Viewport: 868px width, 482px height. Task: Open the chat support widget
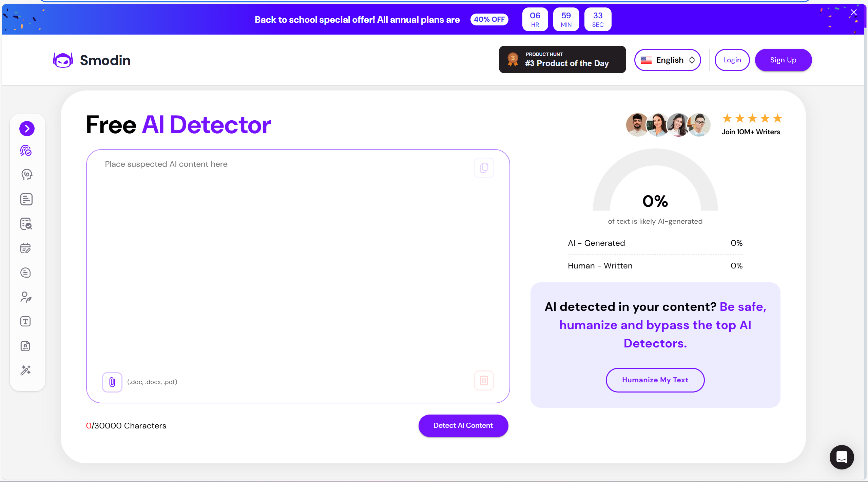tap(842, 457)
